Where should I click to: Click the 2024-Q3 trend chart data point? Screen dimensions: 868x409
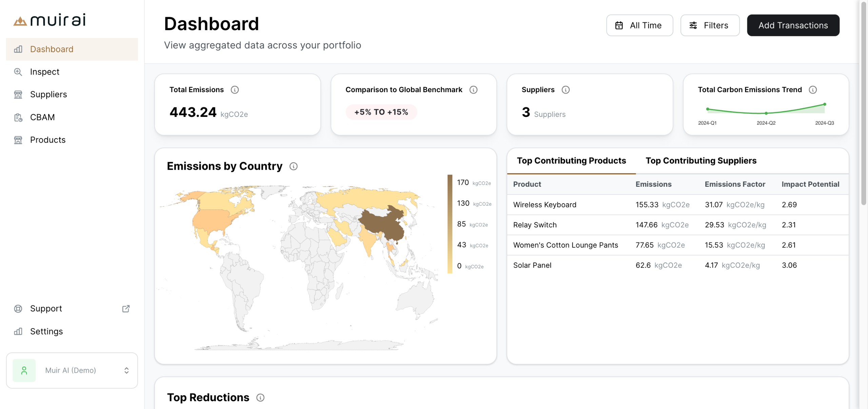pyautogui.click(x=825, y=104)
